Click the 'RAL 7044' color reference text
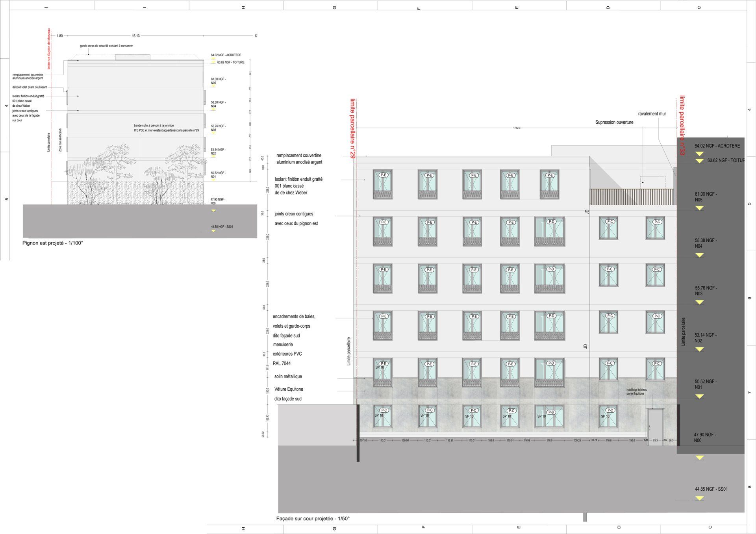756x534 pixels. [x=282, y=363]
